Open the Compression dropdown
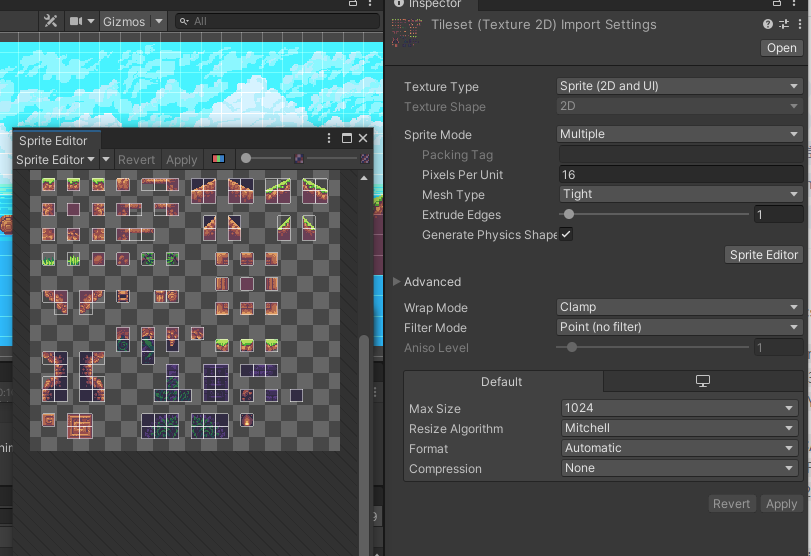 click(x=679, y=468)
